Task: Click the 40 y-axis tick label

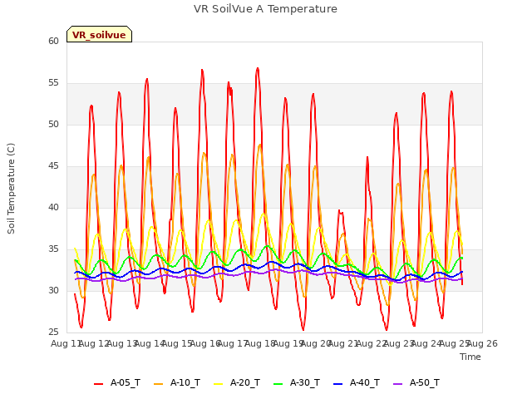Action: click(x=53, y=207)
